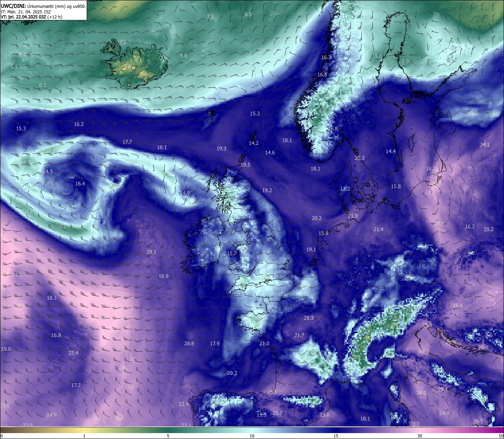
Task: Click the 18.3 value in the Atlantic
Action: tap(52, 298)
